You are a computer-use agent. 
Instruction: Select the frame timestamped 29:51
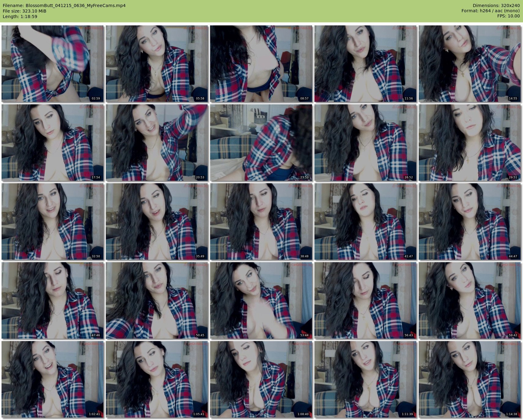coord(470,143)
